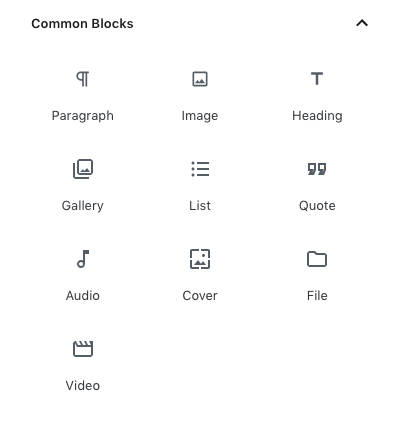Click the Video label text
This screenshot has height=432, width=400.
pos(83,386)
